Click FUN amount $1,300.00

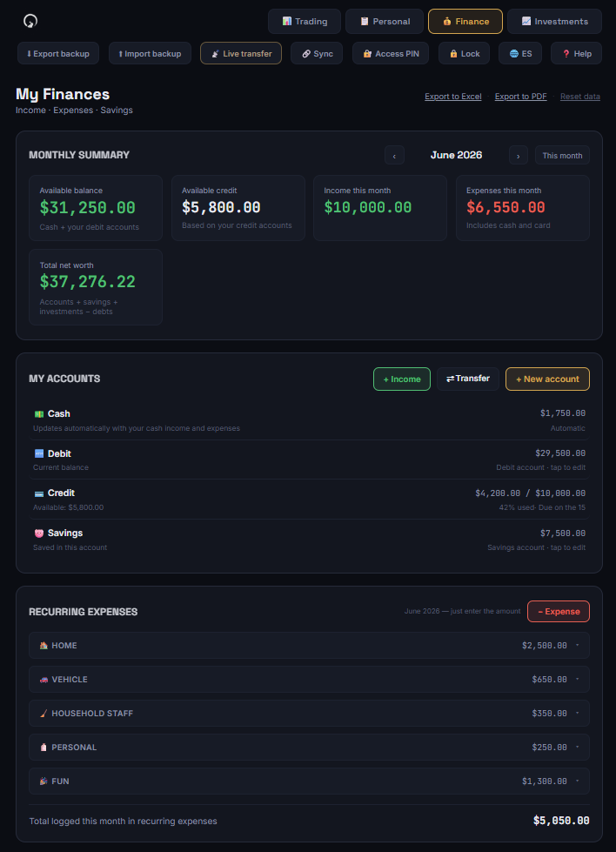pos(545,782)
